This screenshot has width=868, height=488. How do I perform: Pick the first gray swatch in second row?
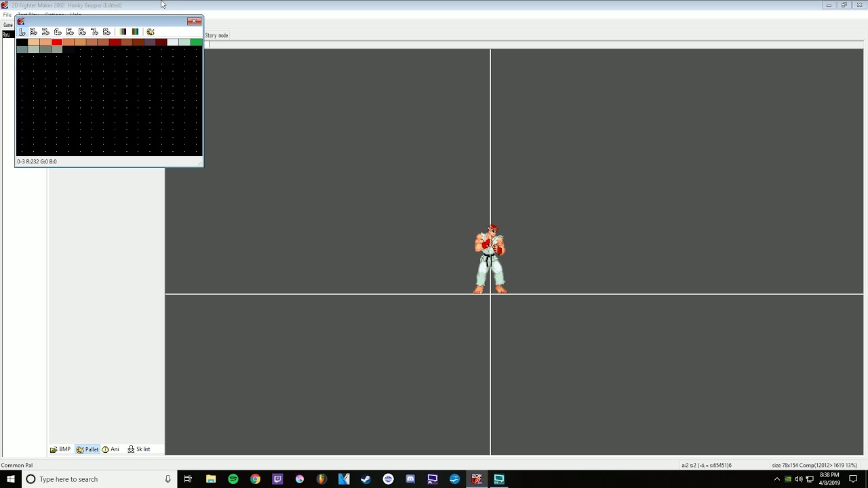22,49
